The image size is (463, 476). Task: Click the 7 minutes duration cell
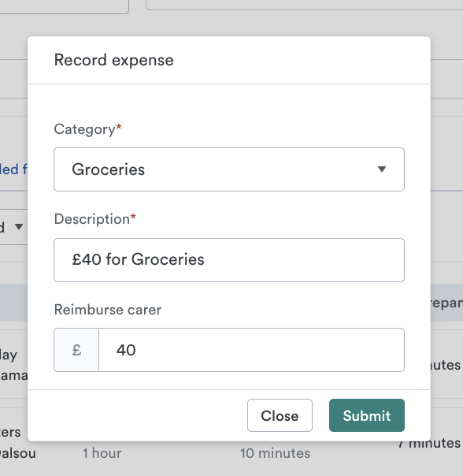click(x=429, y=443)
